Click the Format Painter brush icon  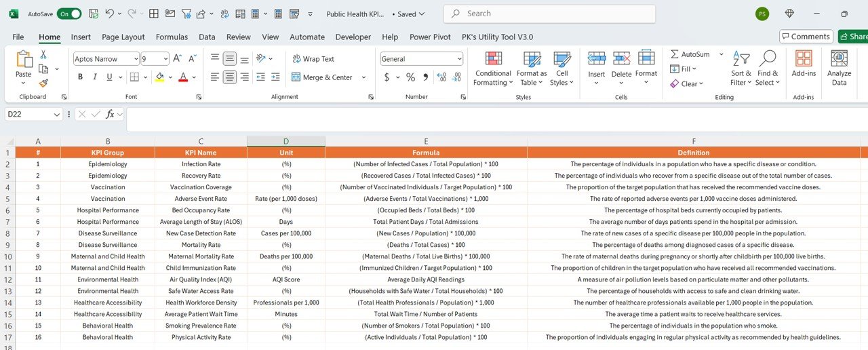[x=43, y=83]
